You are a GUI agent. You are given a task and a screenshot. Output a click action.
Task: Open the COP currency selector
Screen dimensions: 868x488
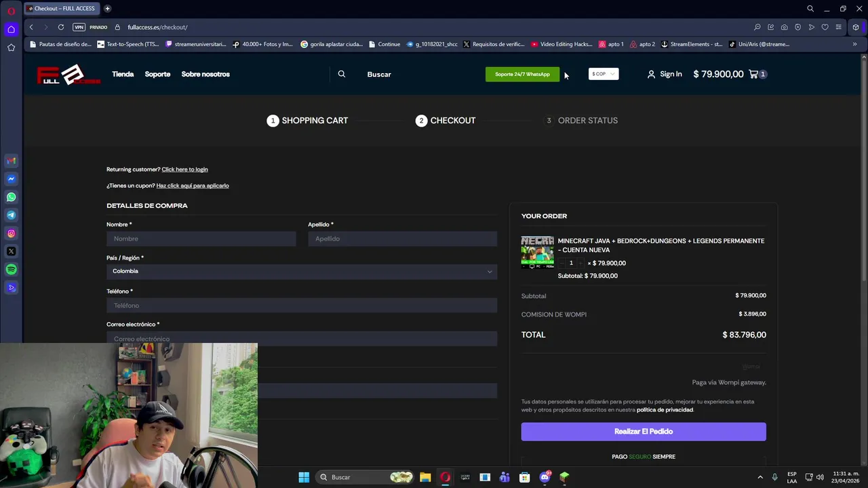tap(604, 74)
